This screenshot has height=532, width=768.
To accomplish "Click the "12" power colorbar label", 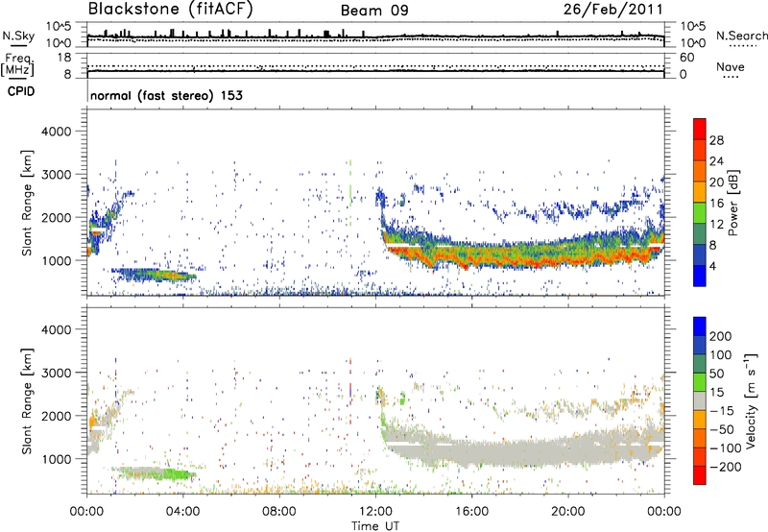I will (x=716, y=225).
